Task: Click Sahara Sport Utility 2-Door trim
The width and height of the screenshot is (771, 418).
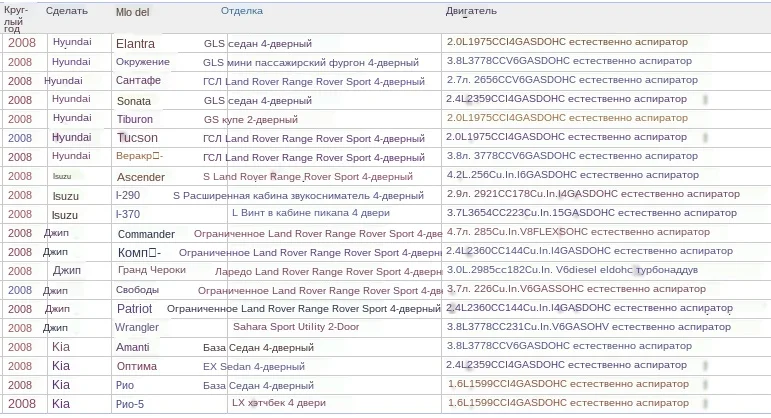Action: (x=296, y=327)
